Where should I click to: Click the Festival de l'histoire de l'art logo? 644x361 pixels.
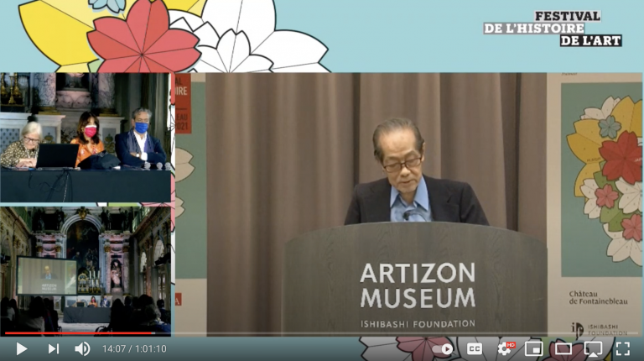[553, 29]
